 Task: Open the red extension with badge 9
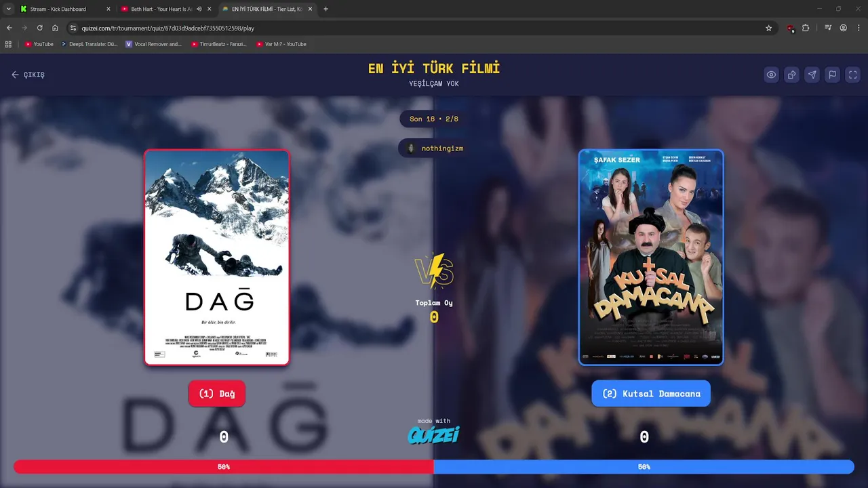(790, 28)
